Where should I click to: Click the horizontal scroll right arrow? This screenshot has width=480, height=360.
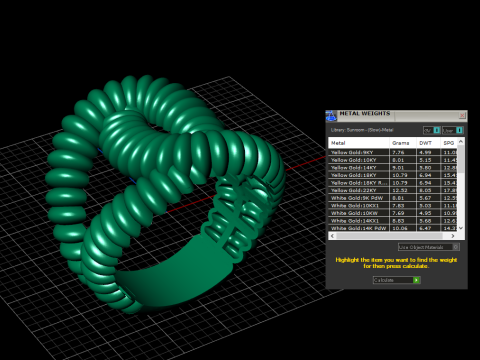point(453,236)
